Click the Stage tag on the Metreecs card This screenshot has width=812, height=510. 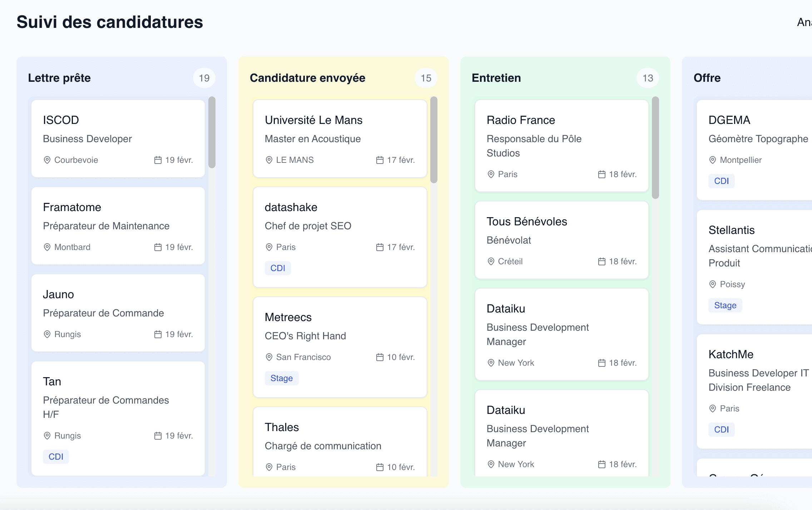[282, 378]
